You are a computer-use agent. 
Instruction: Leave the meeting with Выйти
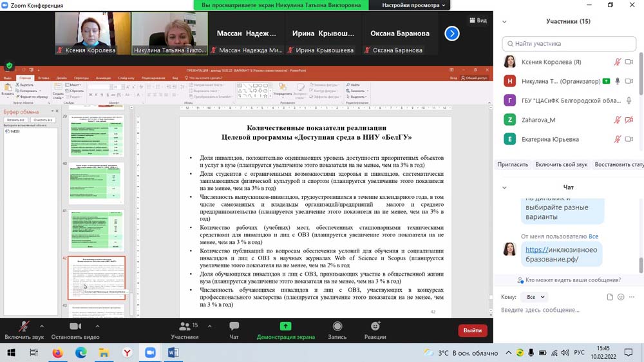coord(472,330)
